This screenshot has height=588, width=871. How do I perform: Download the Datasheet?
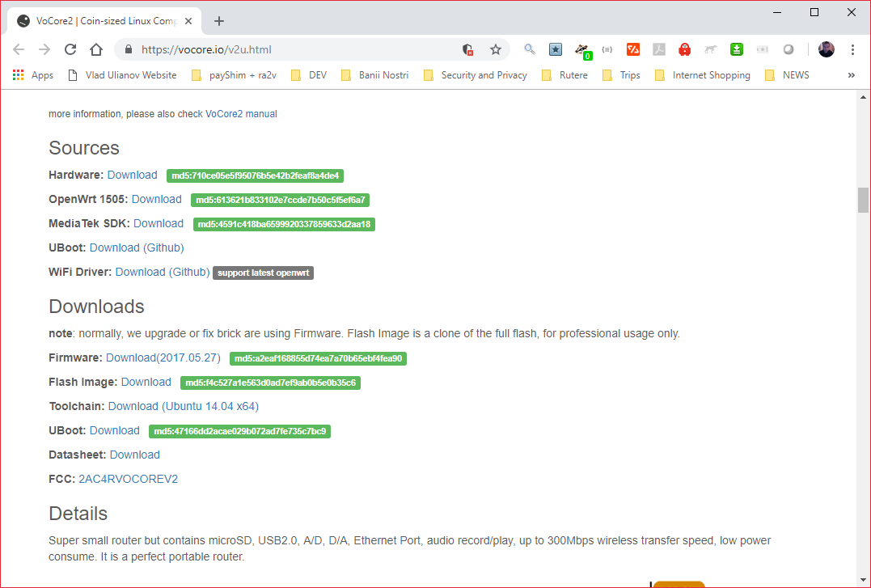coord(135,455)
